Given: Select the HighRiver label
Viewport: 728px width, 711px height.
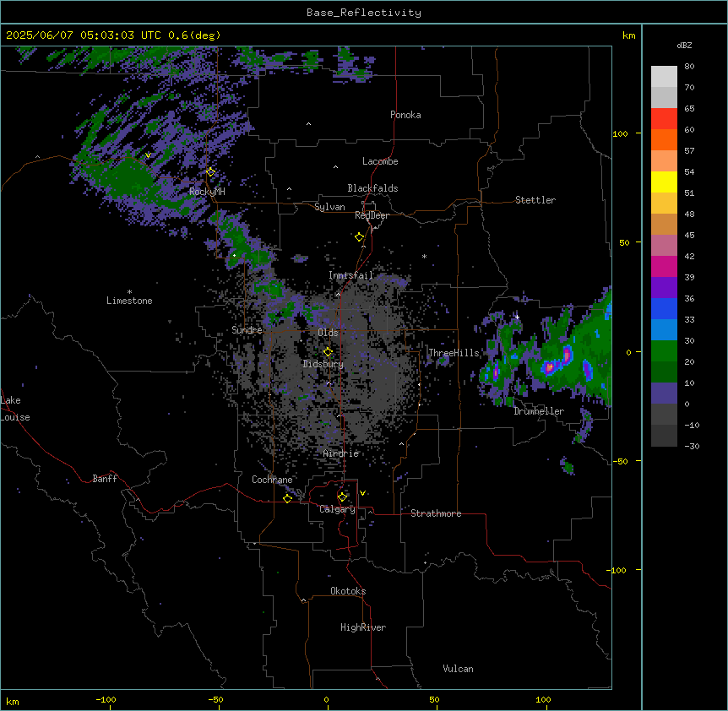Looking at the screenshot, I should (x=363, y=627).
